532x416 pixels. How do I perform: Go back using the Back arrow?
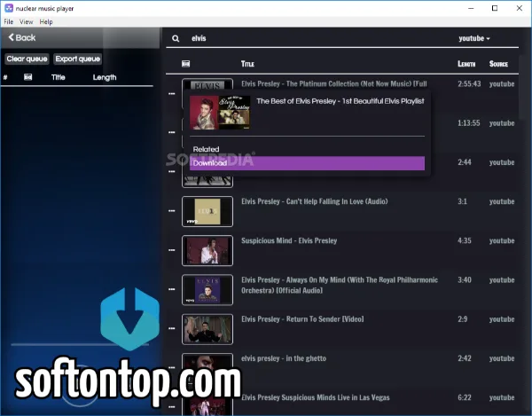(22, 37)
